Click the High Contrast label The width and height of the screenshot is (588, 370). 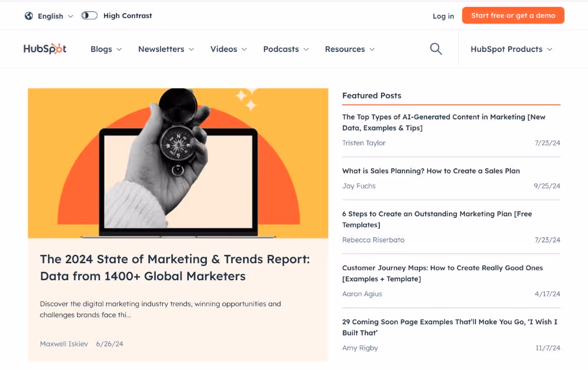128,16
